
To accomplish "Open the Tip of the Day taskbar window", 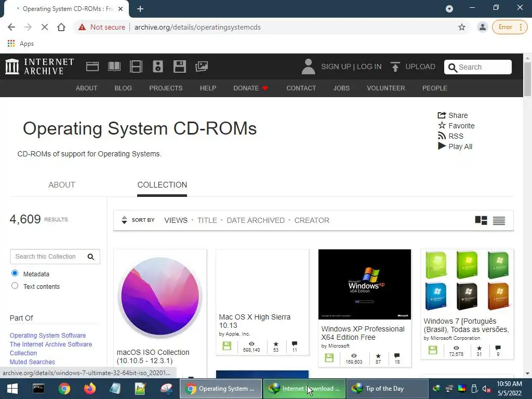I will coord(388,389).
